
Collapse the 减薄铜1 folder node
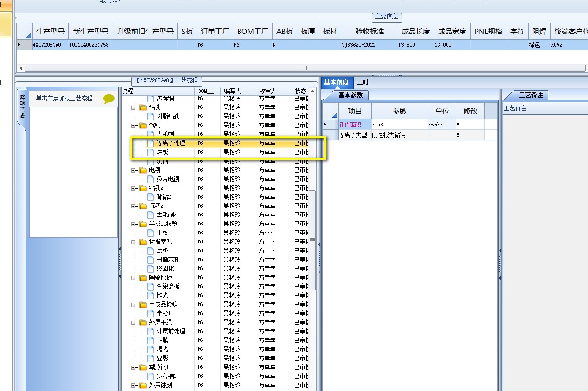[x=134, y=367]
